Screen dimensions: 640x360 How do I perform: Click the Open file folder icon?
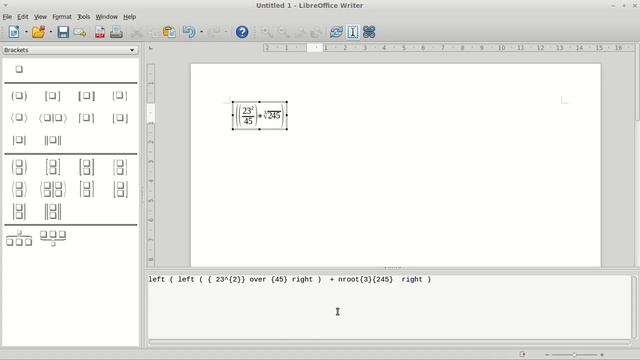tap(38, 32)
